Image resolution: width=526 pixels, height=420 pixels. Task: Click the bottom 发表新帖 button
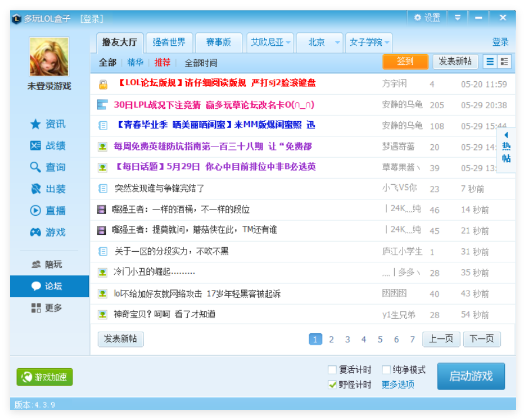tap(121, 339)
